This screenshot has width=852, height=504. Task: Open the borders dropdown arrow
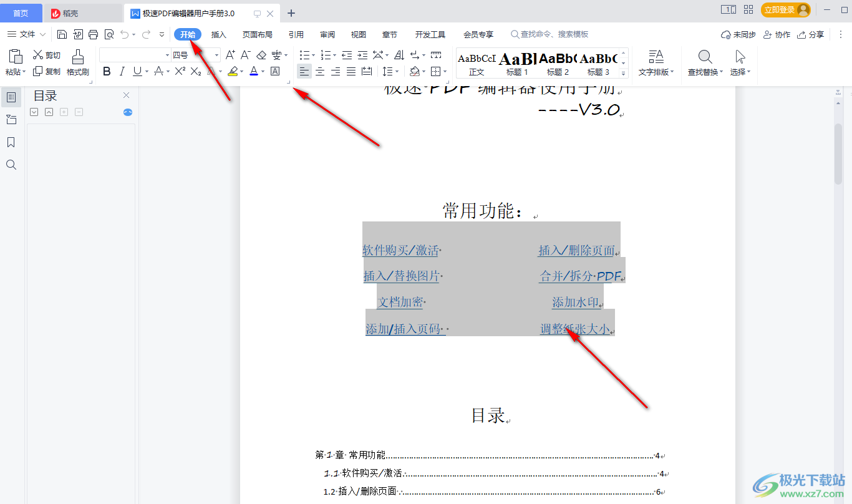pos(445,72)
